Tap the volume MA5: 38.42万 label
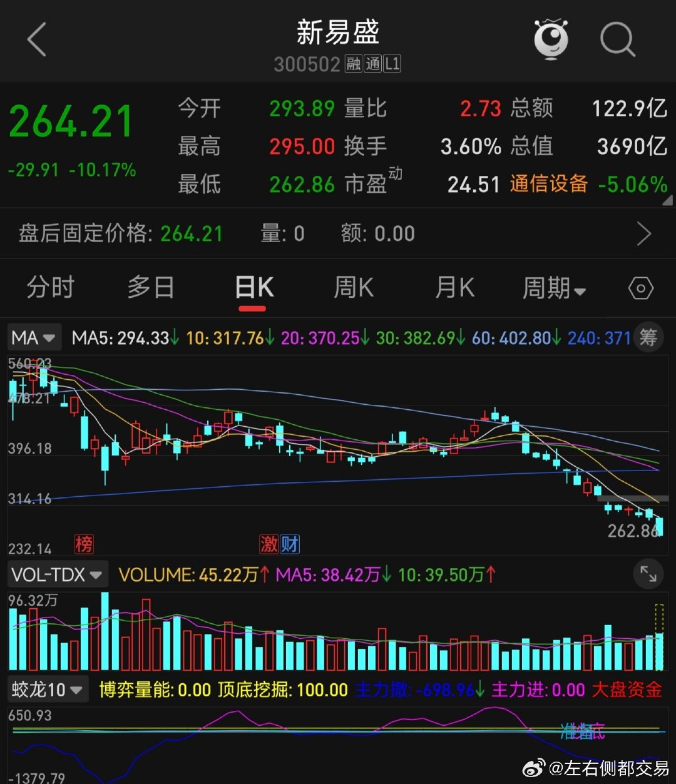Screen dimensions: 676x784 [x=334, y=574]
